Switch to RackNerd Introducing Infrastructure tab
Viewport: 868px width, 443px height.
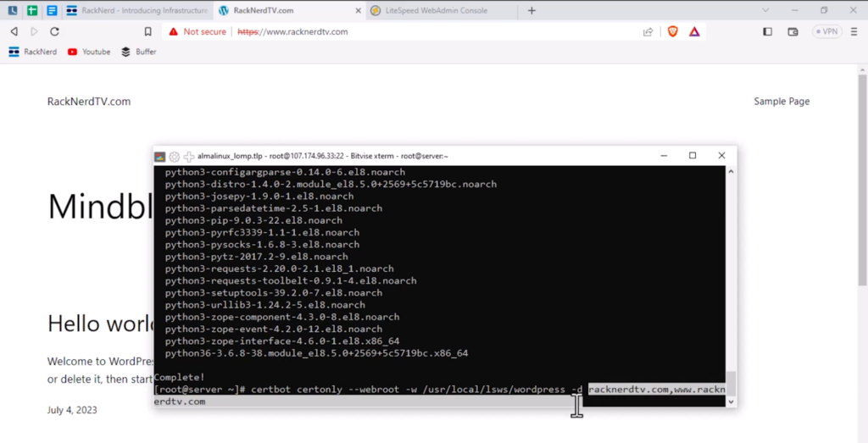click(138, 10)
